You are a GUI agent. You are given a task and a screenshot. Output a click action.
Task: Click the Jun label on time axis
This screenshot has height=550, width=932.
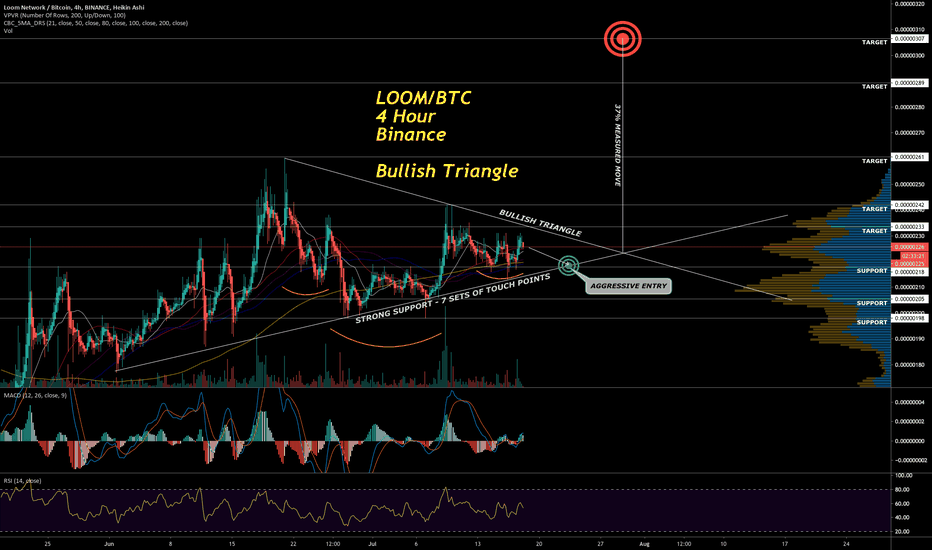pos(108,543)
